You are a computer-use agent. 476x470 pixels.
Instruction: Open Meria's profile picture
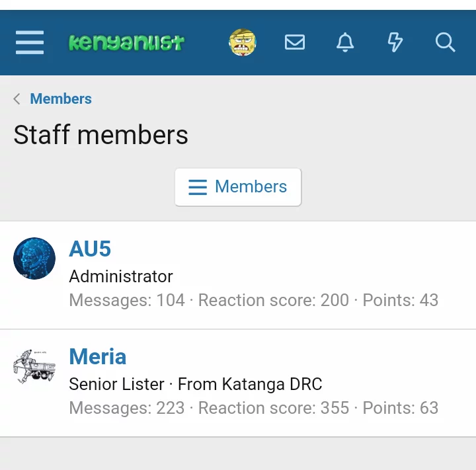point(34,366)
